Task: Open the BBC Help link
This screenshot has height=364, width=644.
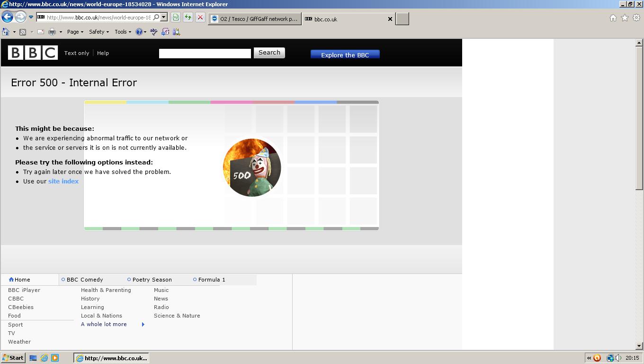Action: (103, 53)
